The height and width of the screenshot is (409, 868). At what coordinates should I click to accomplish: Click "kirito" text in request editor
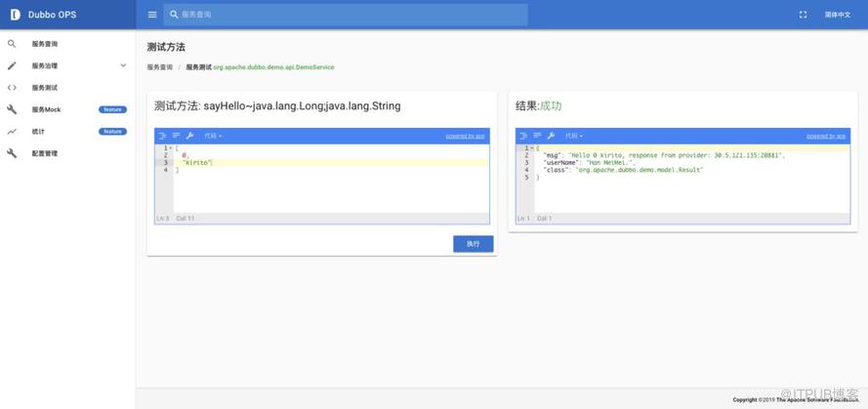point(196,163)
